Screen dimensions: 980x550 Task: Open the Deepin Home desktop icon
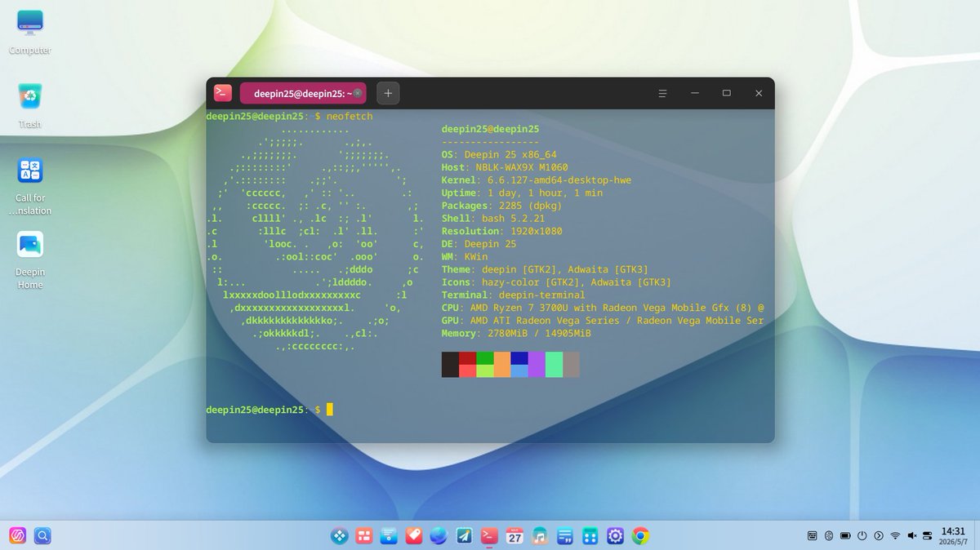click(x=30, y=261)
